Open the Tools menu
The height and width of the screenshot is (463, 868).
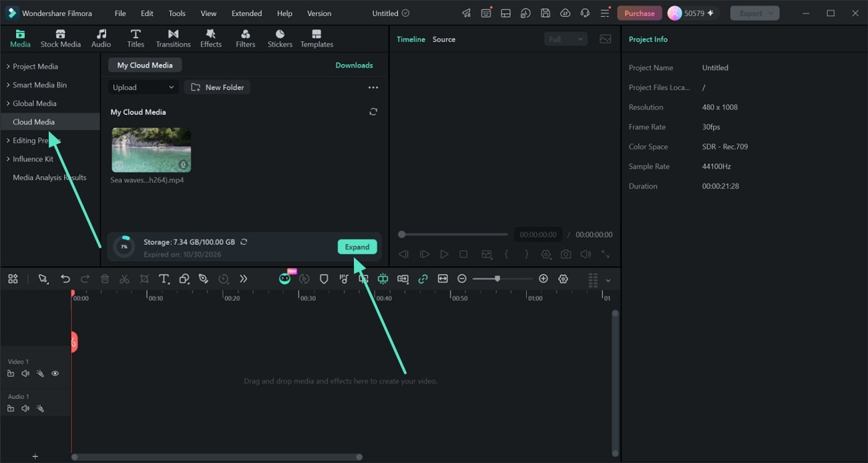click(x=177, y=13)
